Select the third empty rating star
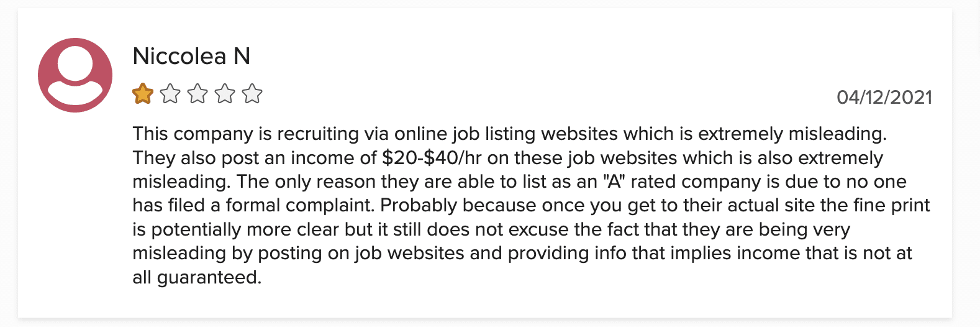Viewport: 980px width, 327px height. coord(197,94)
